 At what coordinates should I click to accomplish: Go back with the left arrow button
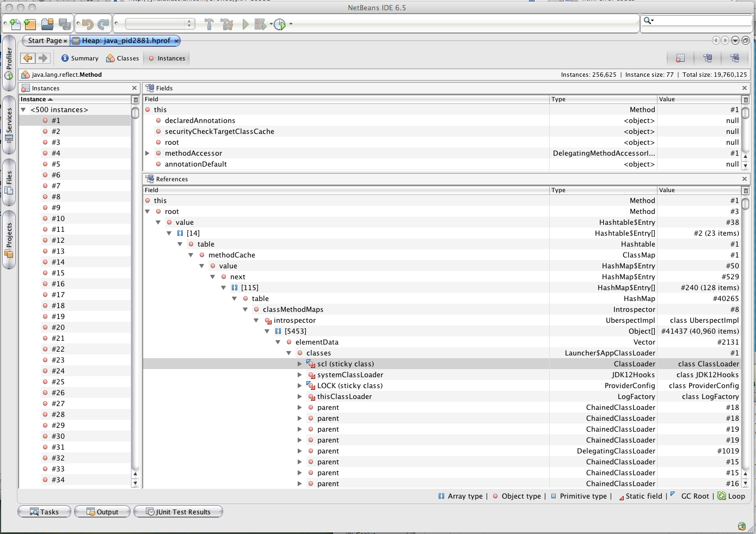click(28, 58)
